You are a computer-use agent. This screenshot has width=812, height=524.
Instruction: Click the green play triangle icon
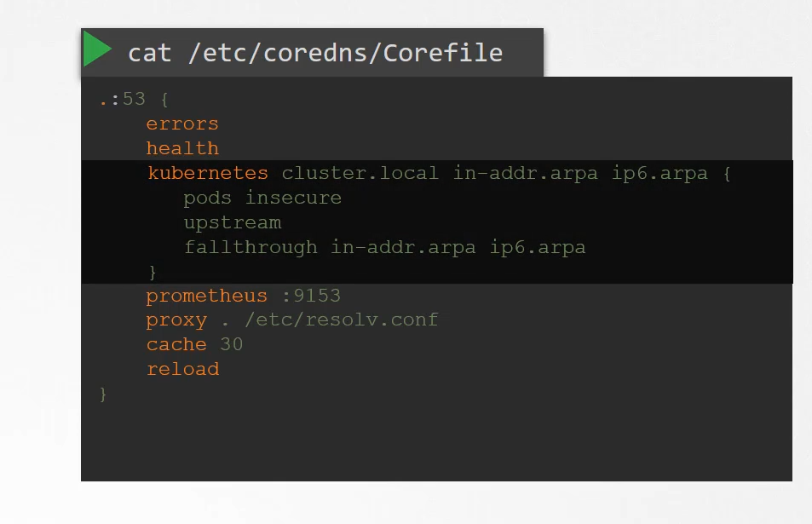[x=97, y=49]
